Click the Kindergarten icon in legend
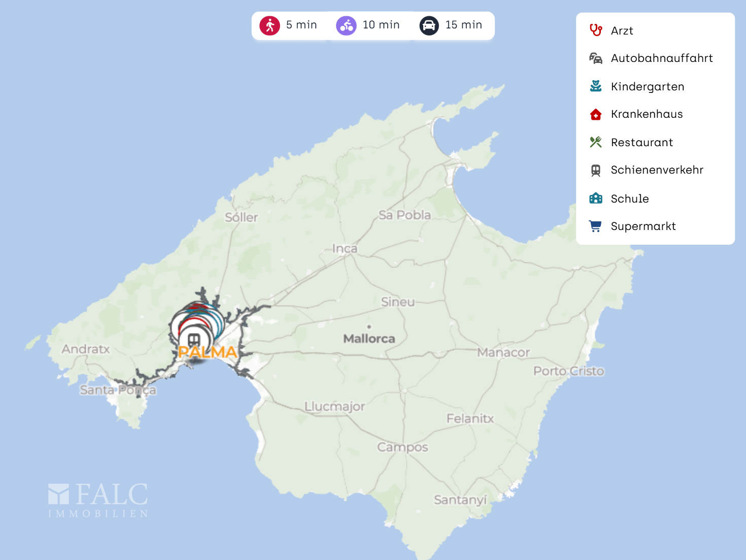The width and height of the screenshot is (746, 560). coord(596,86)
